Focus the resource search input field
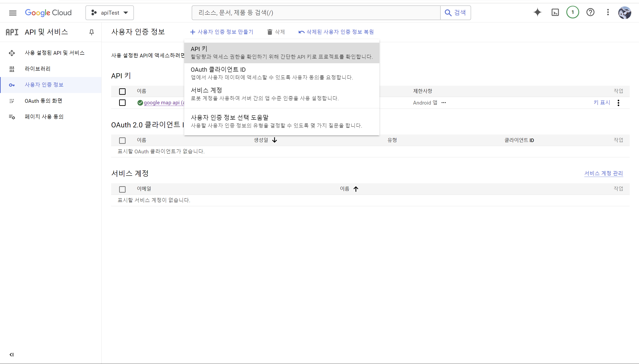This screenshot has width=639, height=364. click(x=315, y=13)
